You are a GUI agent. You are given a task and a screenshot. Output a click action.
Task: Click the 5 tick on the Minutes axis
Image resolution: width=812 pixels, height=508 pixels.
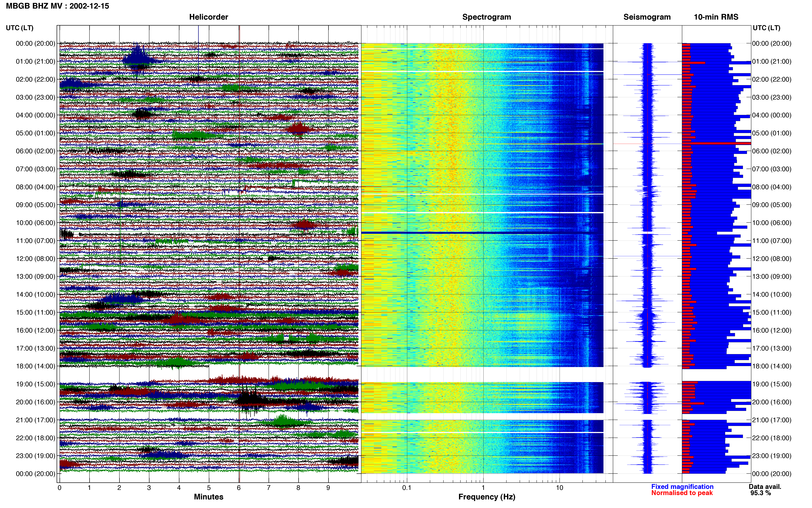(x=209, y=488)
